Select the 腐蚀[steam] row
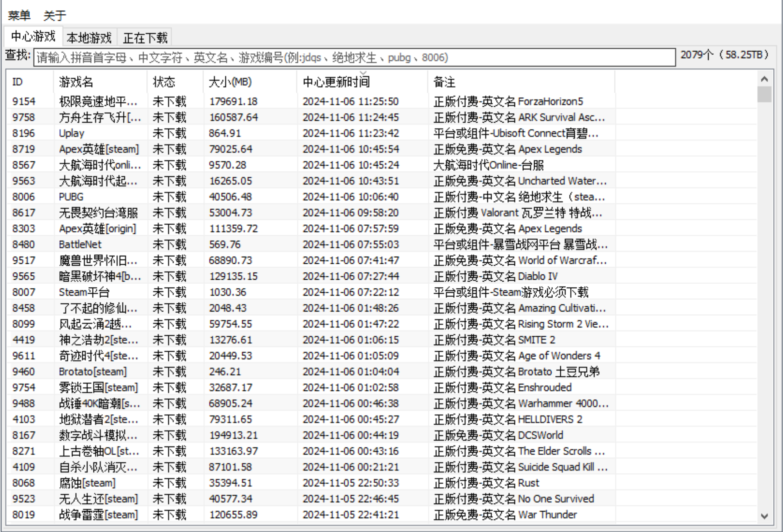Screen dimensions: 783x532 click(x=382, y=483)
